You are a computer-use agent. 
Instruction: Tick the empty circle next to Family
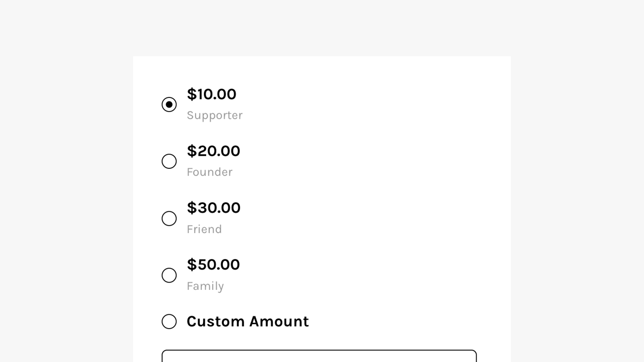[169, 275]
